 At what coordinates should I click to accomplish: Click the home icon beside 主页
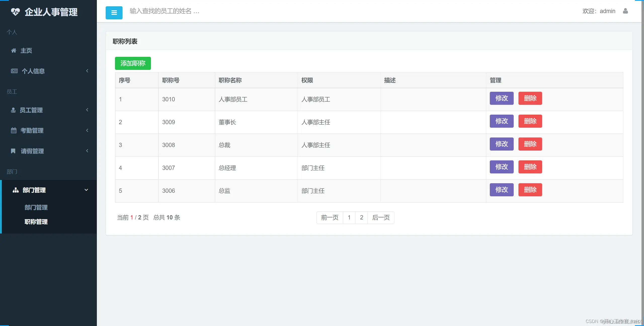tap(14, 51)
